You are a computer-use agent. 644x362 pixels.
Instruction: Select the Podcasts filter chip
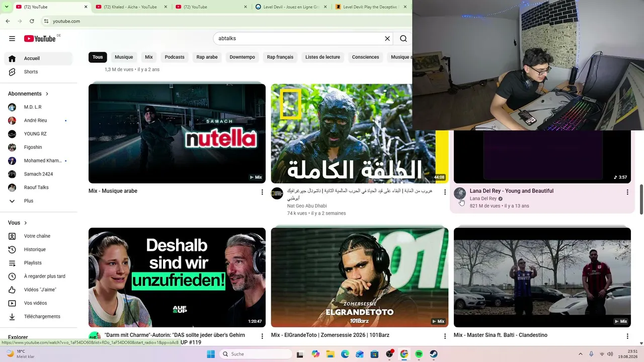175,57
